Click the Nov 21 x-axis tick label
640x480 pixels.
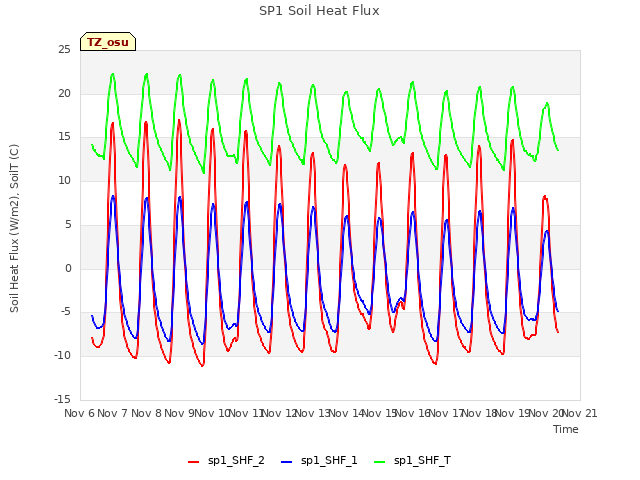click(x=580, y=413)
